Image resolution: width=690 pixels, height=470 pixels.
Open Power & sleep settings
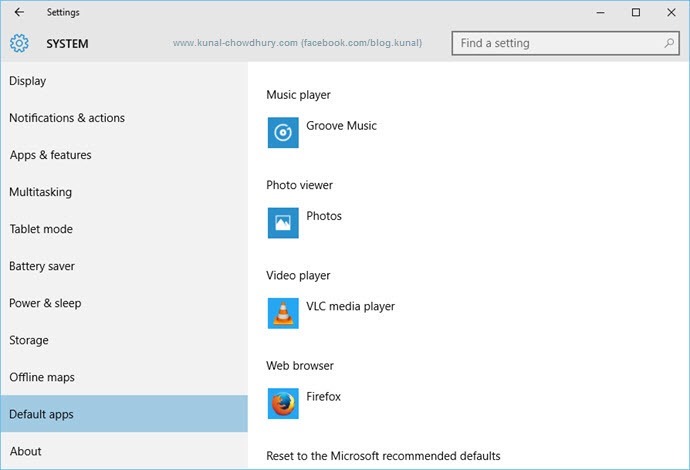124,303
